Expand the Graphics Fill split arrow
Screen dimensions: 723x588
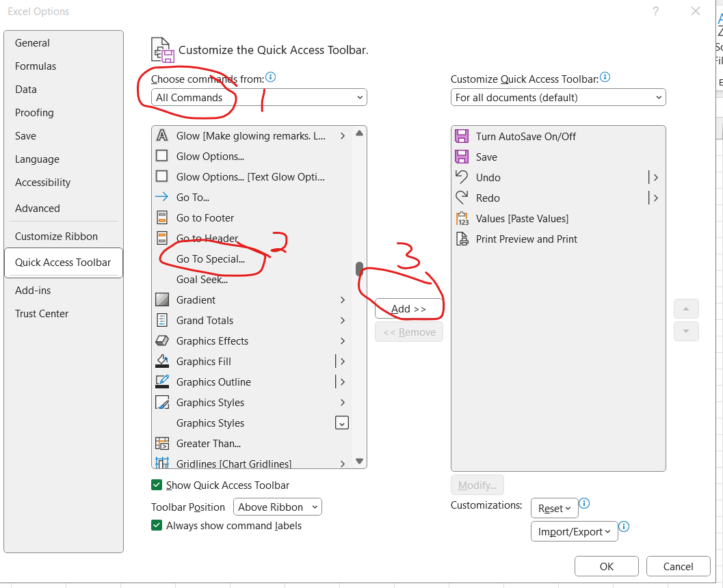pyautogui.click(x=342, y=361)
